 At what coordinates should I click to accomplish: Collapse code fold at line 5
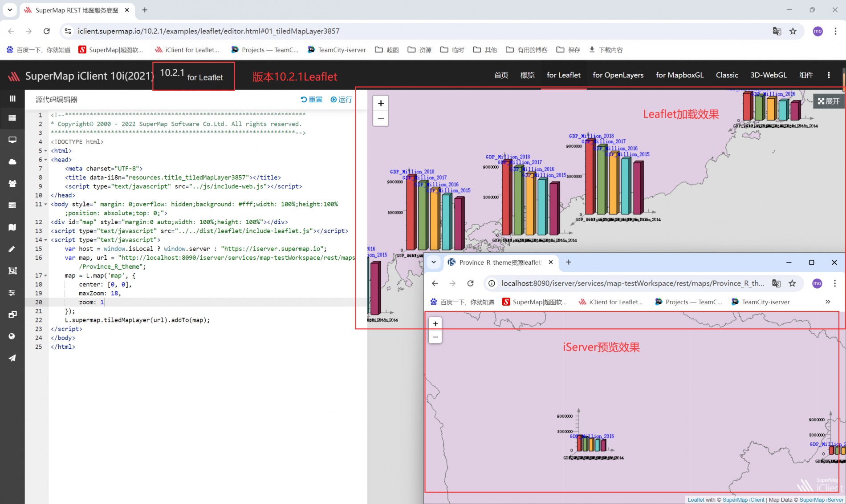click(45, 151)
